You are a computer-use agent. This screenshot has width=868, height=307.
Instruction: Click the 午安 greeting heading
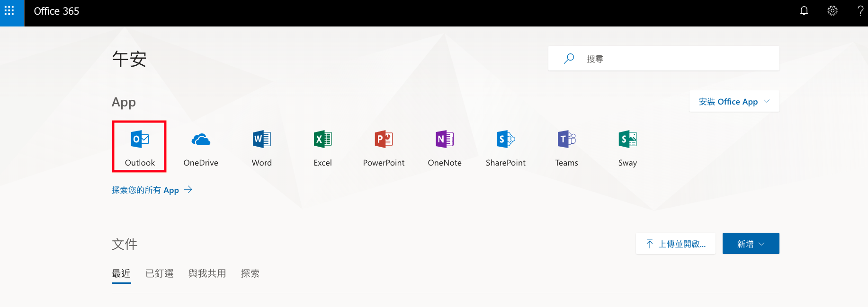(129, 59)
